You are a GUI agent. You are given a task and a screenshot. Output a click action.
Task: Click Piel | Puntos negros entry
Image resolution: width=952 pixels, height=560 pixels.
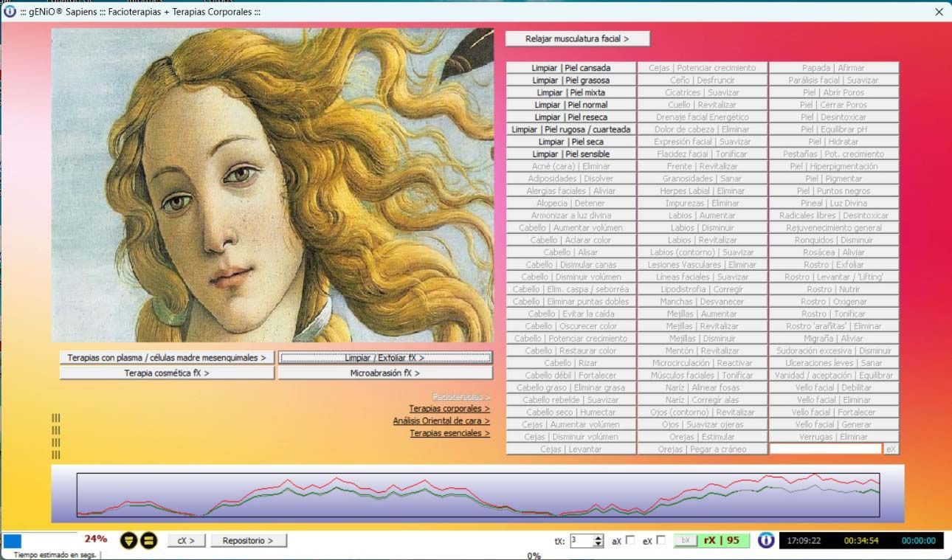coord(834,191)
